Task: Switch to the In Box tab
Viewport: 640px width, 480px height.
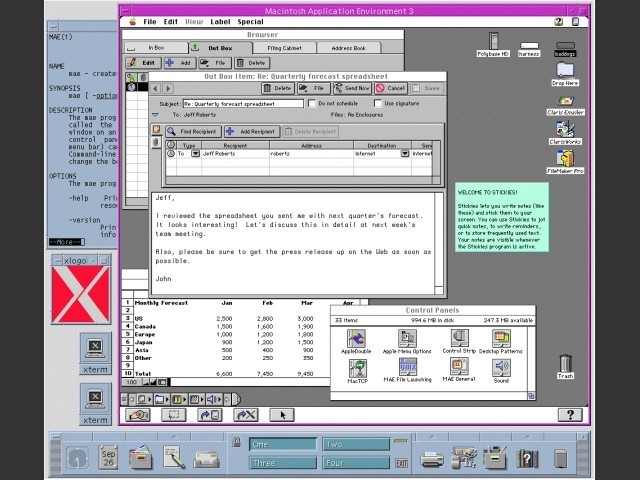Action: tap(156, 48)
